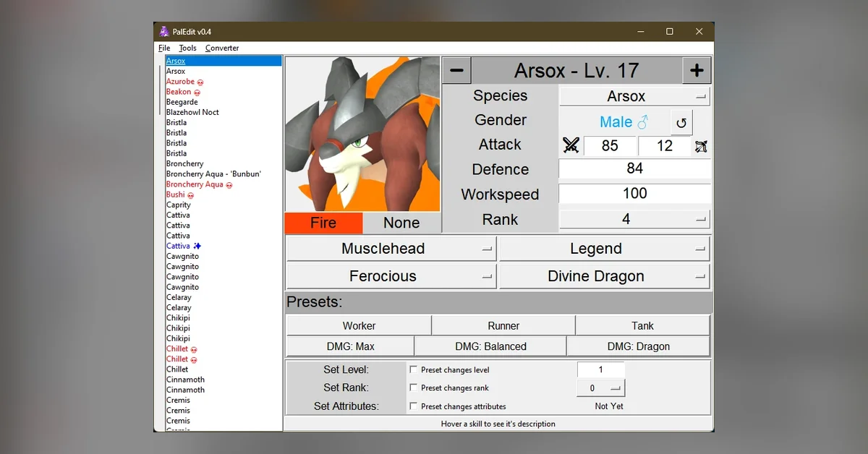Click the skull icon next to Azurobe

pyautogui.click(x=200, y=82)
